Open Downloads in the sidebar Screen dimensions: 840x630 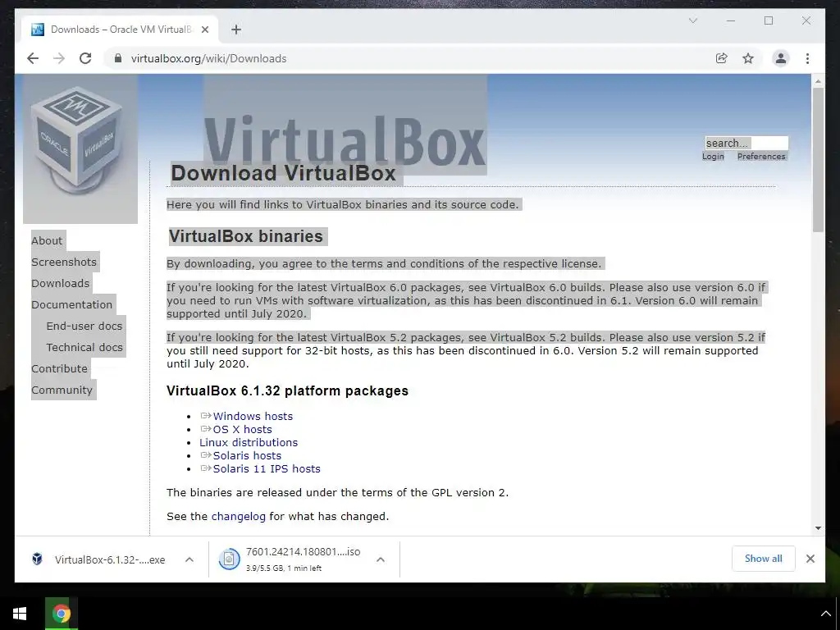pyautogui.click(x=60, y=283)
